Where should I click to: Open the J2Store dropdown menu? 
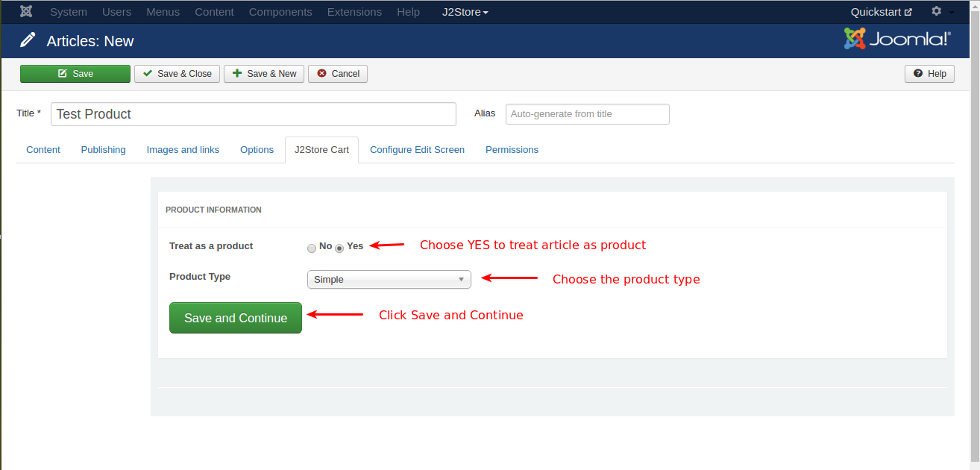(x=465, y=12)
